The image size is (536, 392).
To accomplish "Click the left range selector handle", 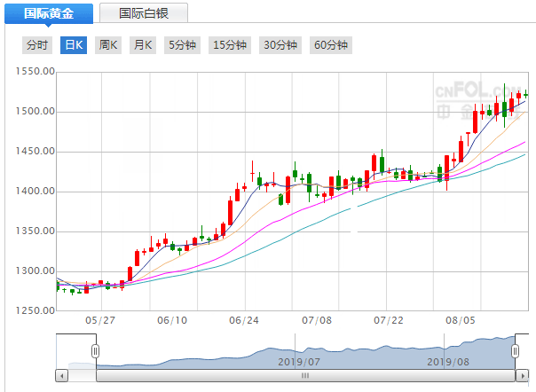I will pos(95,351).
